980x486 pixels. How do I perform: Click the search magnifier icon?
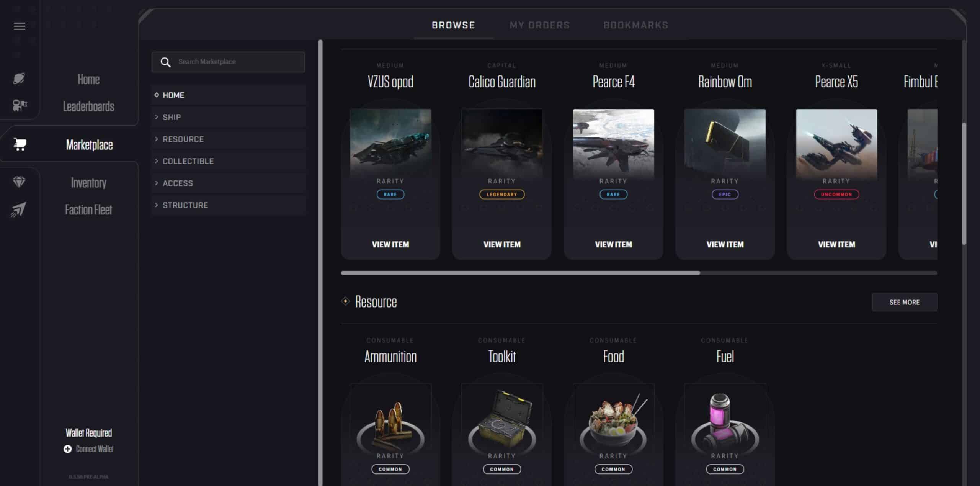pos(165,62)
